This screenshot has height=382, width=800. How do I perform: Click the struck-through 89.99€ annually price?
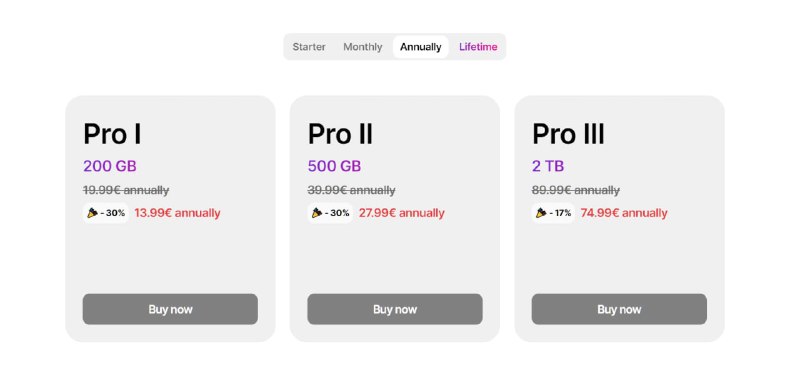coord(576,191)
